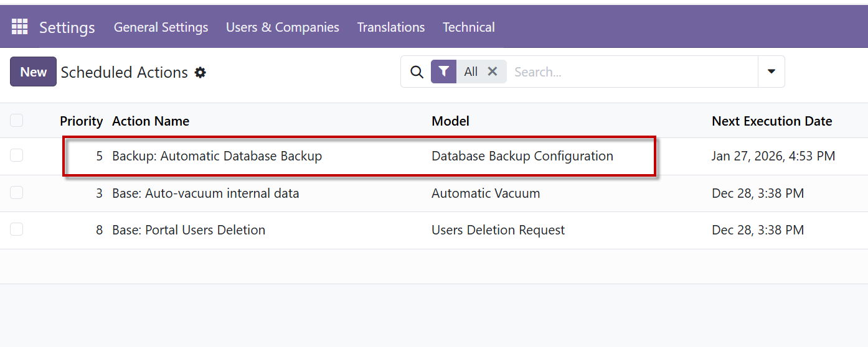Click the magnifying glass search icon

417,72
